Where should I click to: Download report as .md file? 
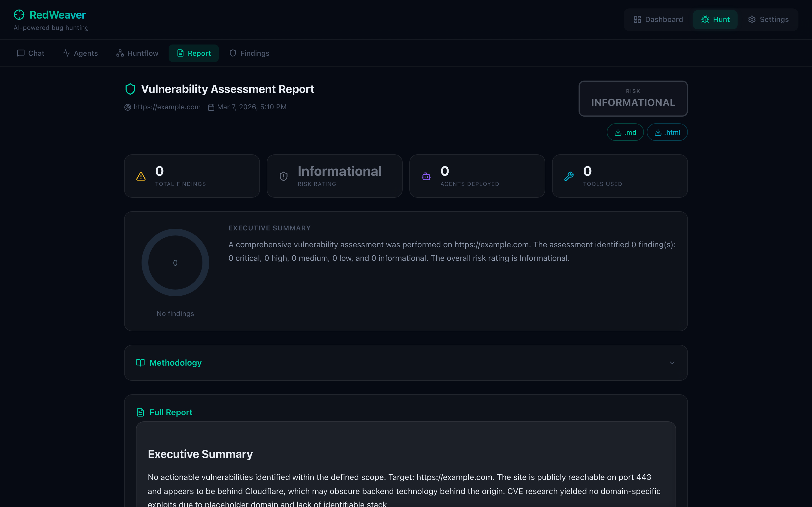pyautogui.click(x=625, y=132)
